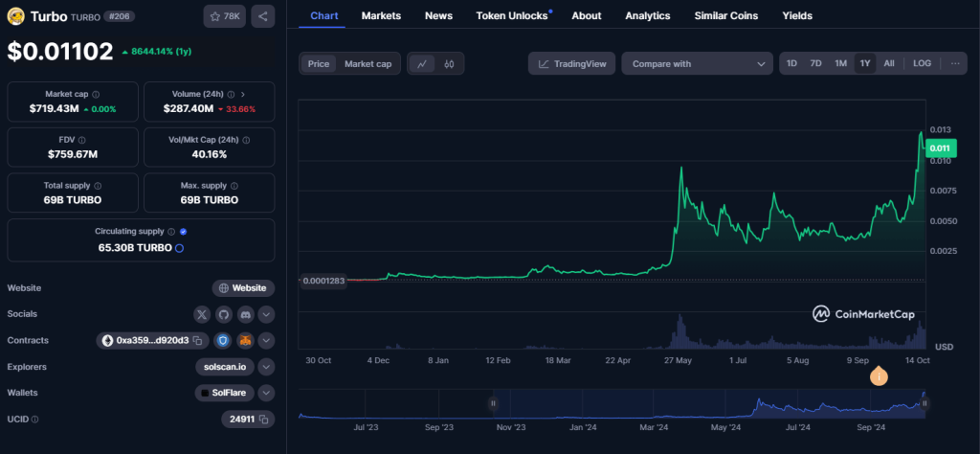Image resolution: width=980 pixels, height=454 pixels.
Task: Expand more Explorers list
Action: (266, 367)
